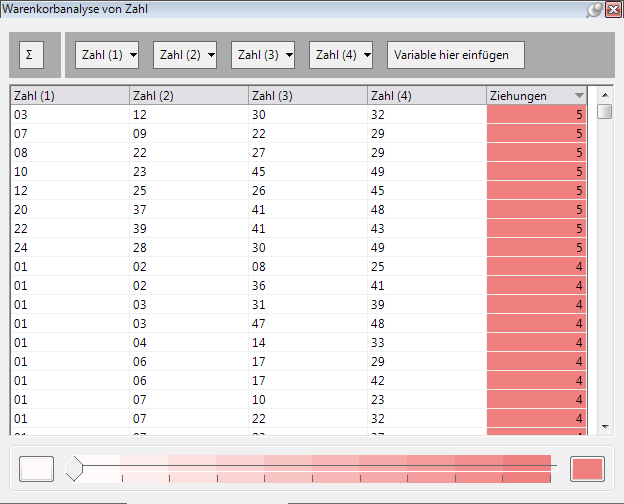Select row 20 37 41 48

[x=298, y=210]
